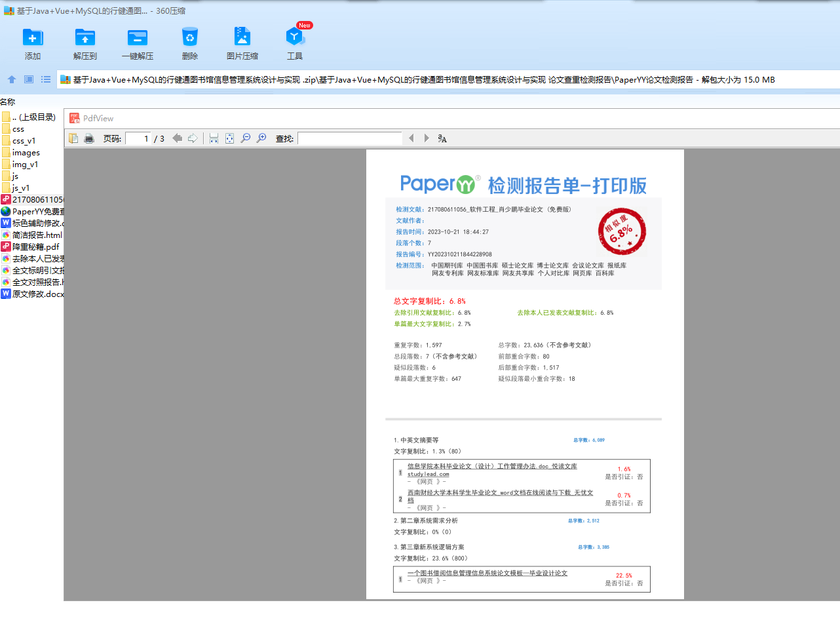
Task: Go up one directory with the up arrow
Action: [x=12, y=79]
